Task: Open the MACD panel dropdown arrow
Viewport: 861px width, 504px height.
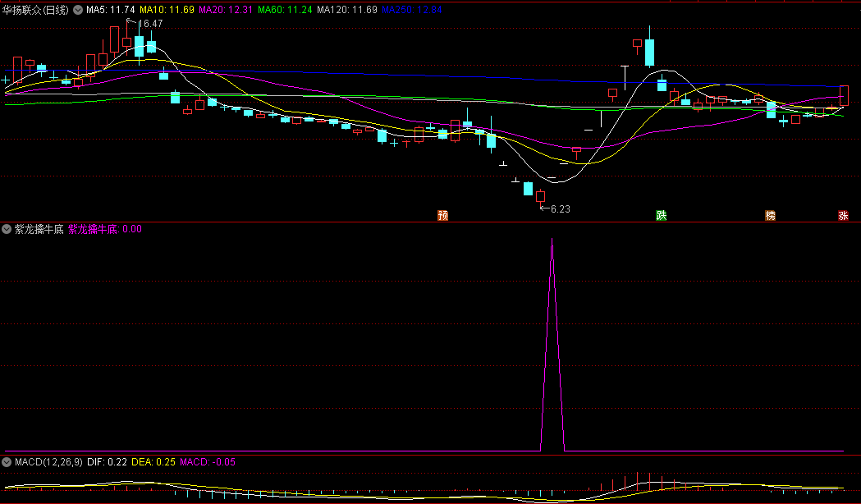Action: [7, 462]
